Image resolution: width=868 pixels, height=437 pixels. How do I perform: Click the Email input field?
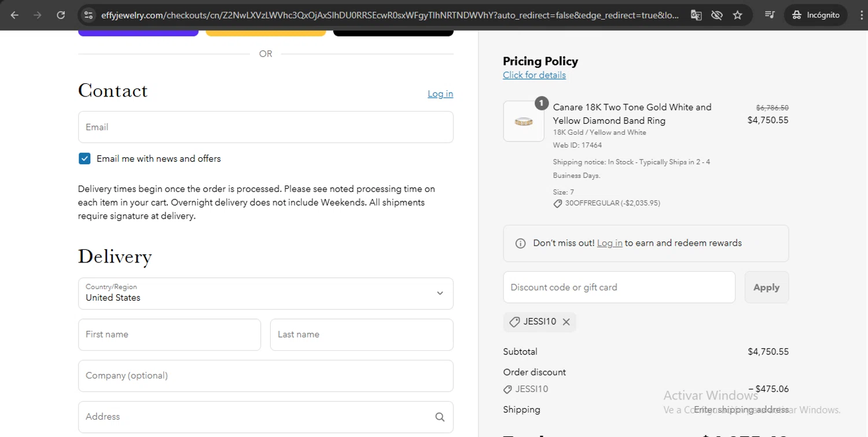[266, 127]
